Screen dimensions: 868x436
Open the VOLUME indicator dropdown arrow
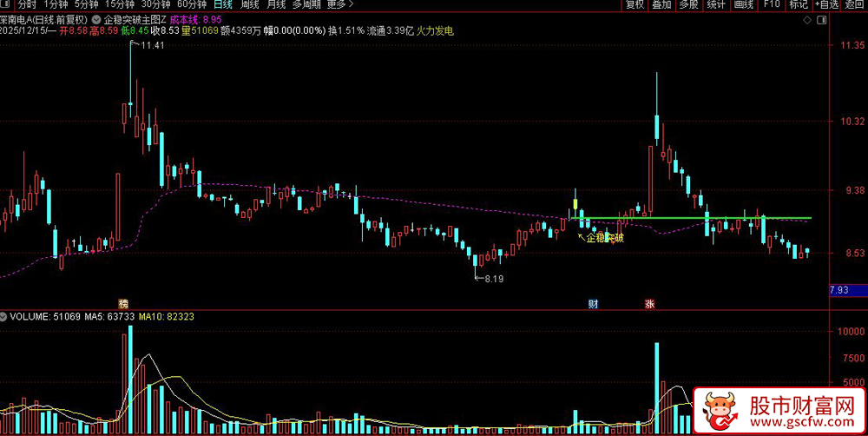[3, 317]
